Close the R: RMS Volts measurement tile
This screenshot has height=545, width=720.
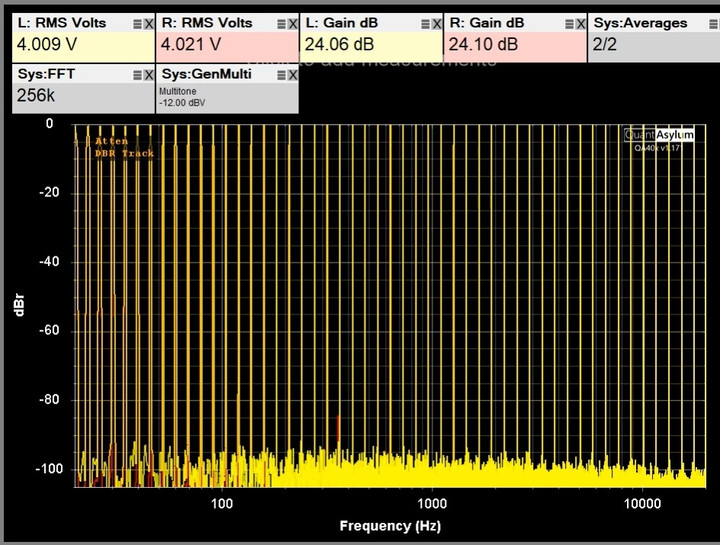[293, 24]
